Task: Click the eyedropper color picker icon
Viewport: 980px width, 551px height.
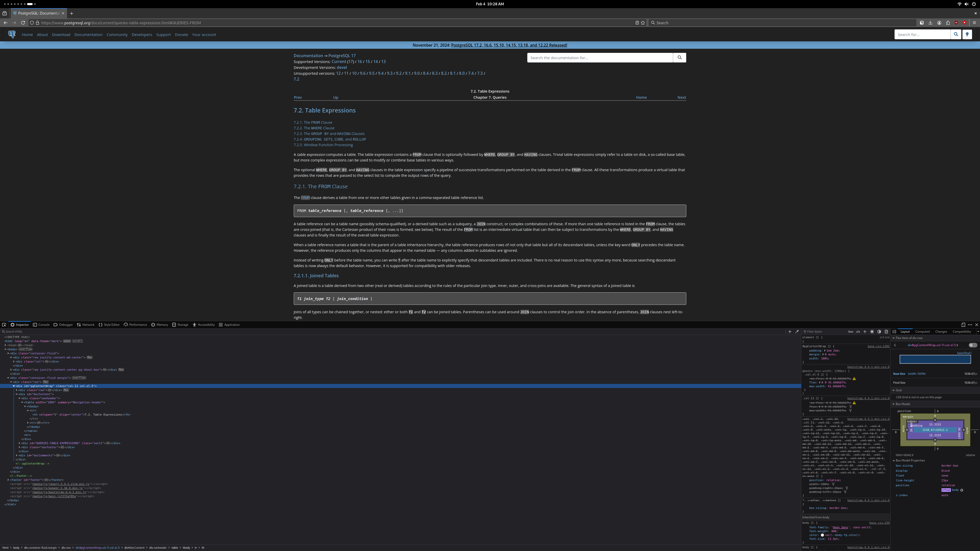Action: coord(797,332)
